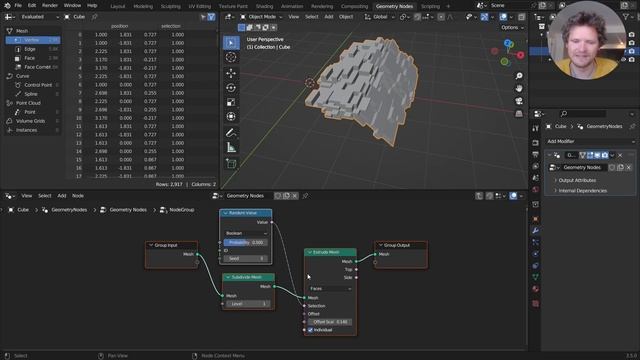Image resolution: width=640 pixels, height=360 pixels.
Task: Open the Modifiers wrench tab in Properties
Action: pyautogui.click(x=536, y=231)
